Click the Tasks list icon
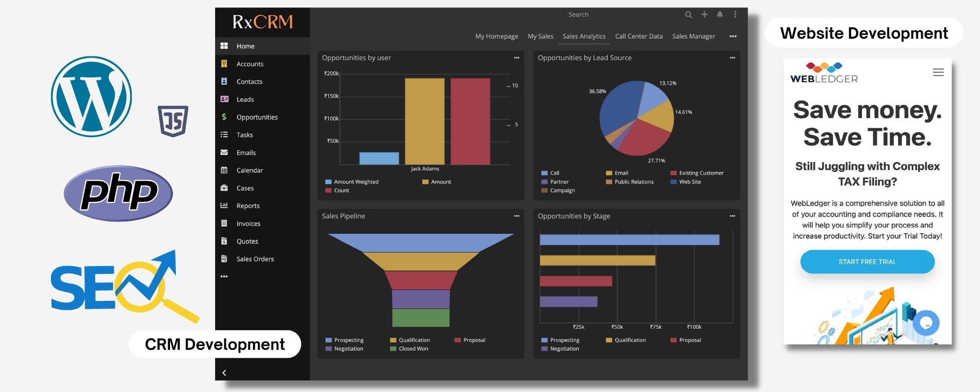980x392 pixels. (224, 134)
